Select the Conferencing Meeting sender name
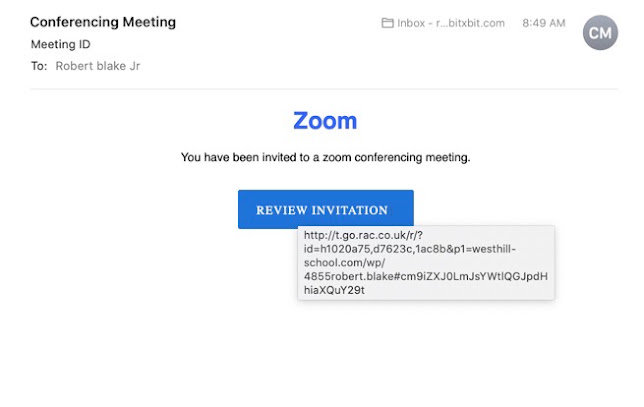Image resolution: width=644 pixels, height=407 pixels. (103, 22)
